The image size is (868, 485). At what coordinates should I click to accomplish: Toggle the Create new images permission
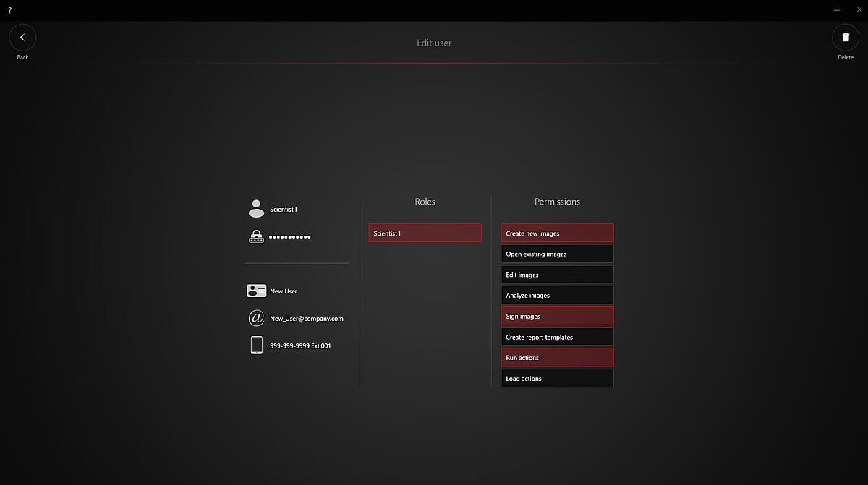coord(557,233)
